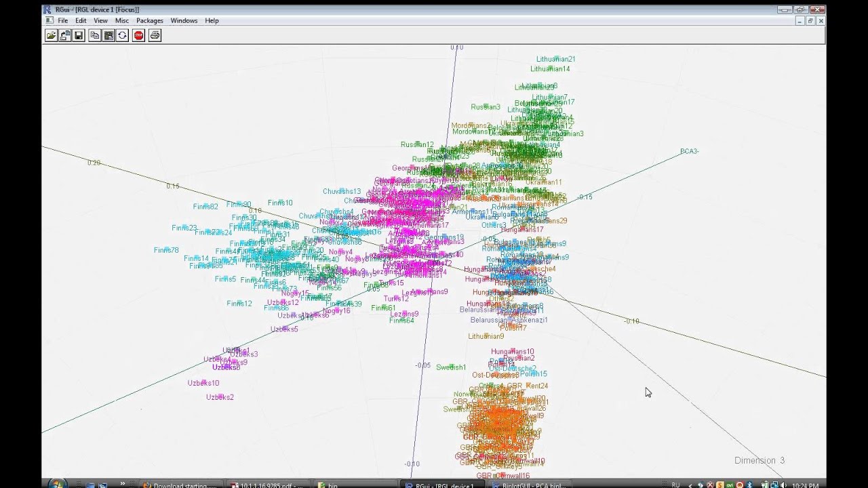Image resolution: width=868 pixels, height=488 pixels.
Task: Click the RU language indicator in tray
Action: tap(675, 485)
